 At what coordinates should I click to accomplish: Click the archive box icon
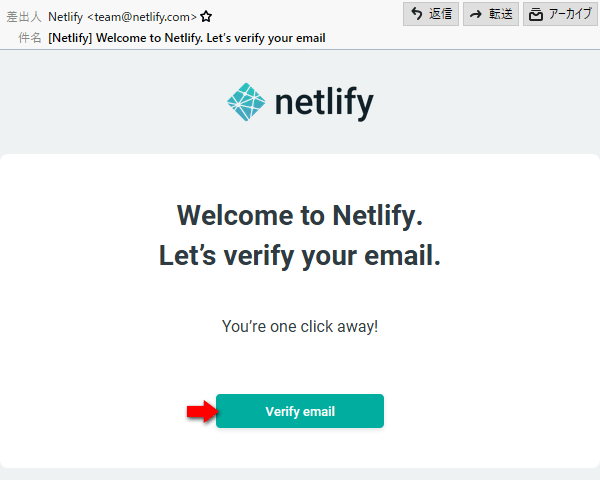click(x=536, y=14)
